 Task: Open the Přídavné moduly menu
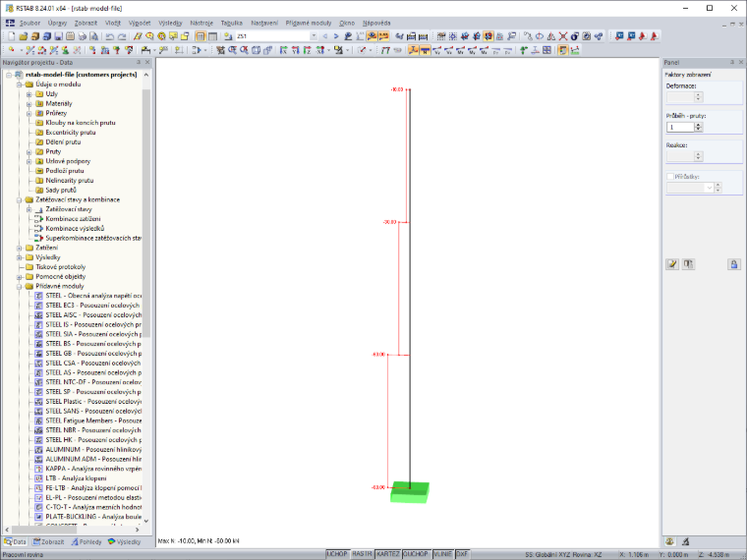(309, 23)
